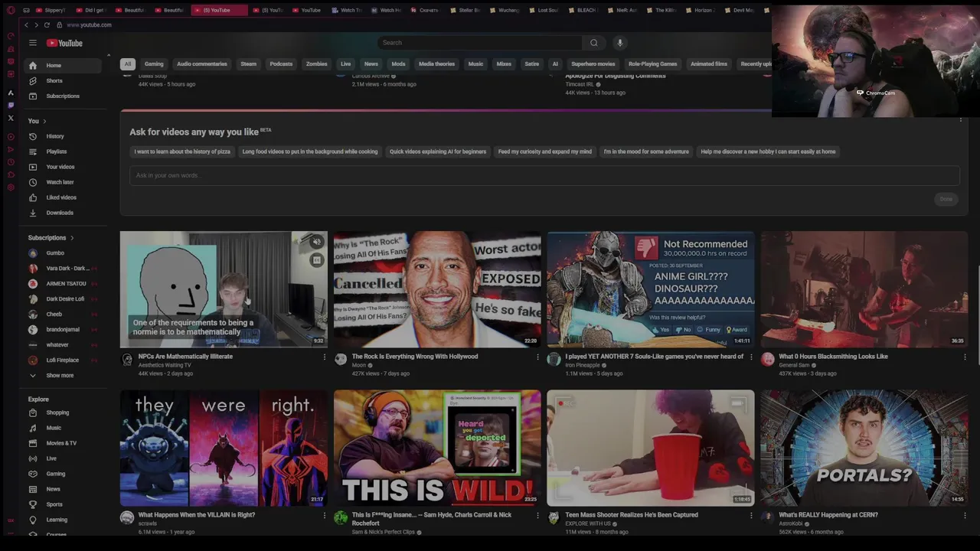Open more options for NPCs Are Mathematically Illiterate
Screen dimensions: 980x551
pyautogui.click(x=324, y=357)
